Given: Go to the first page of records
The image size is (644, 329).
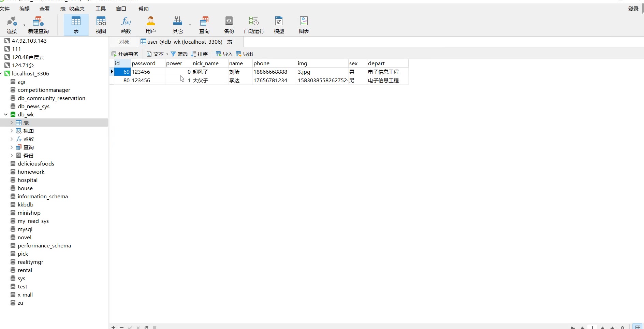Looking at the screenshot, I should click(573, 328).
